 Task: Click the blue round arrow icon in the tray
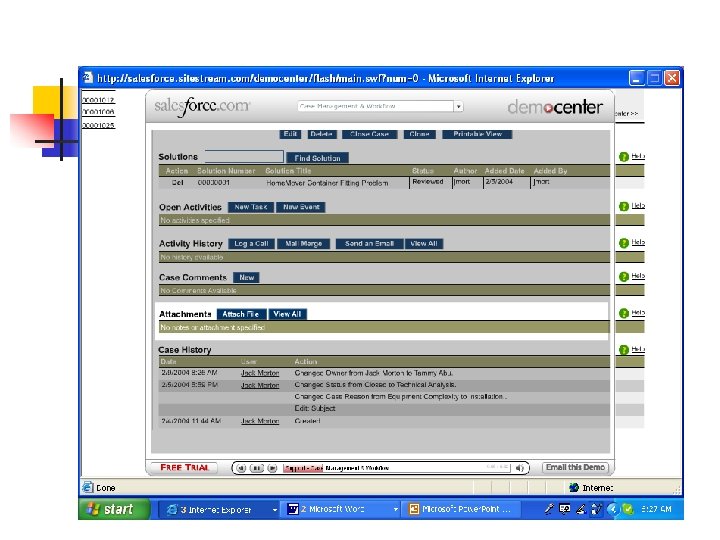pyautogui.click(x=613, y=509)
